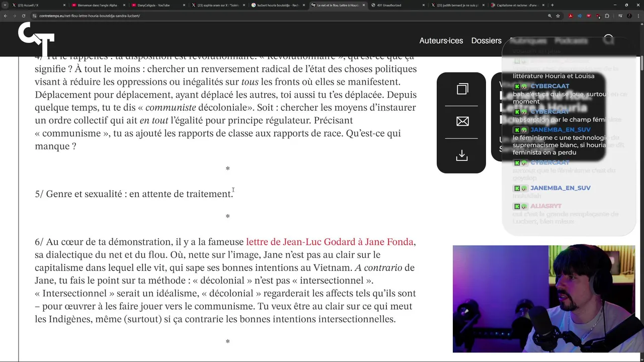644x362 pixels.
Task: Open the 'Auteurs·ices' menu item
Action: click(x=441, y=41)
